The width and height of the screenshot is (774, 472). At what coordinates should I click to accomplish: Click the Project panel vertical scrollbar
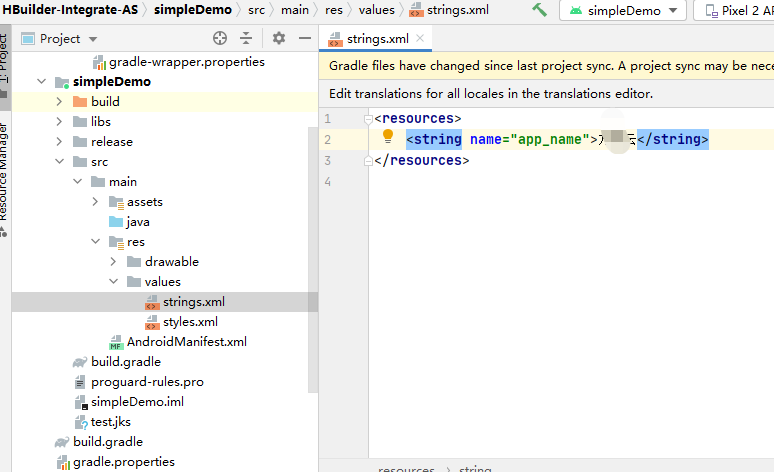[312, 259]
